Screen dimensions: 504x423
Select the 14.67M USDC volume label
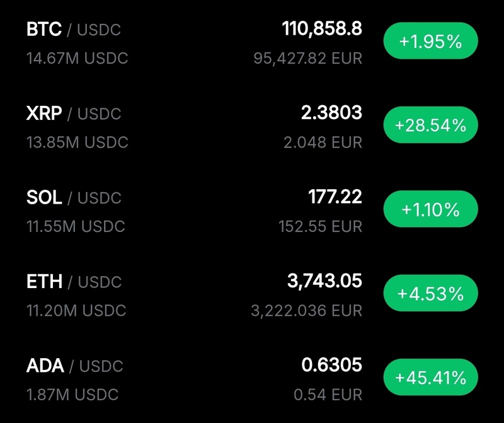point(77,59)
